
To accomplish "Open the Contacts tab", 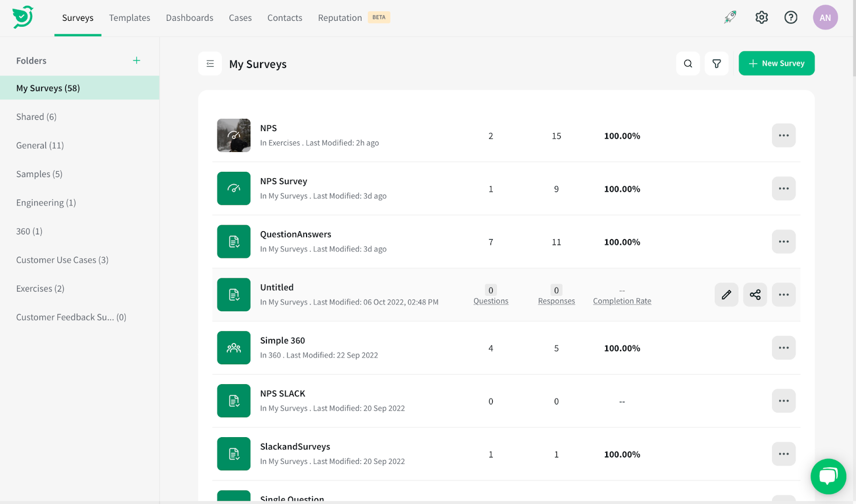I will pos(285,18).
